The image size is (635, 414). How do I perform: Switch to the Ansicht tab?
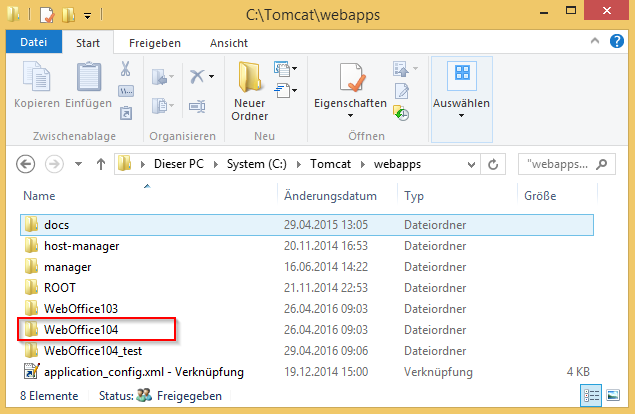click(229, 43)
